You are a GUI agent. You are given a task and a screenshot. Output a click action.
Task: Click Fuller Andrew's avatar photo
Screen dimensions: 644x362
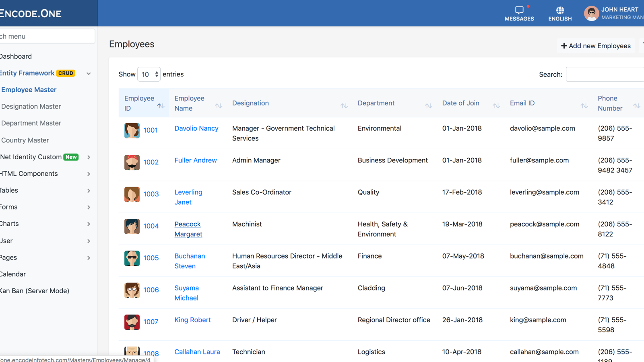point(132,162)
